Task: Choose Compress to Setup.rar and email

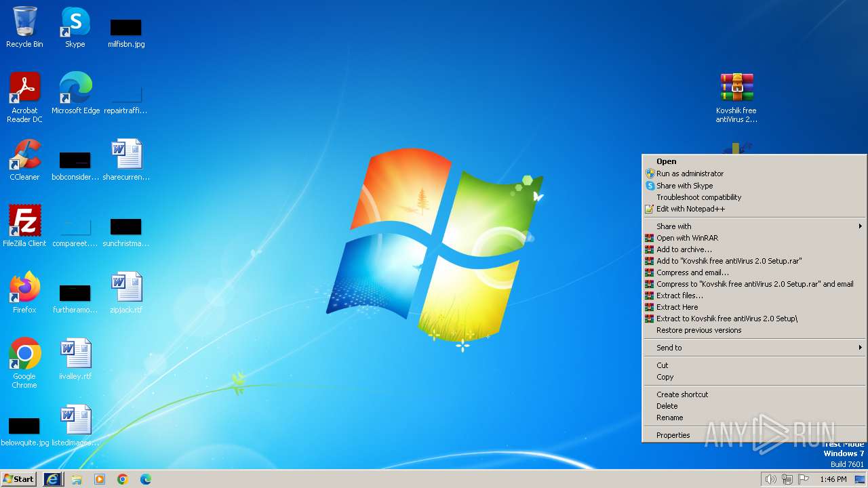Action: click(754, 284)
